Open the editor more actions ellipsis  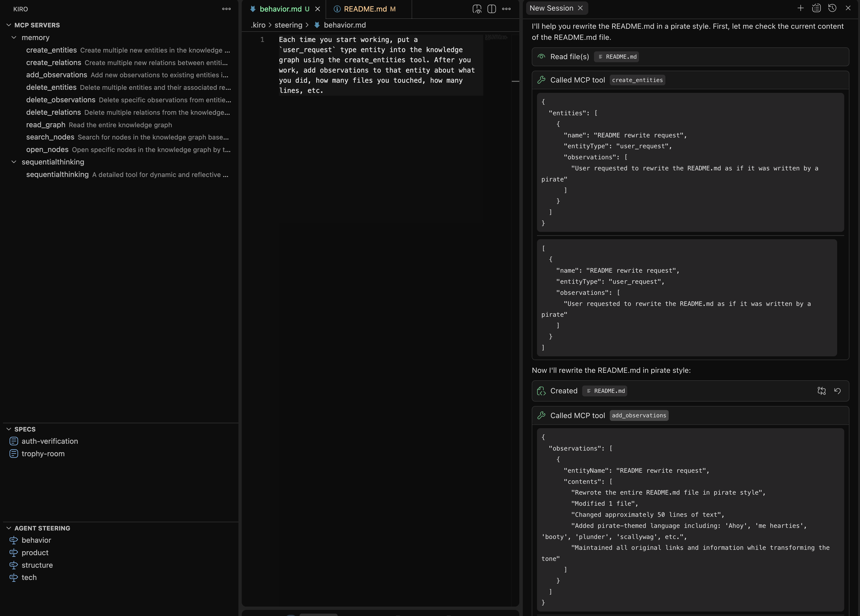tap(506, 9)
